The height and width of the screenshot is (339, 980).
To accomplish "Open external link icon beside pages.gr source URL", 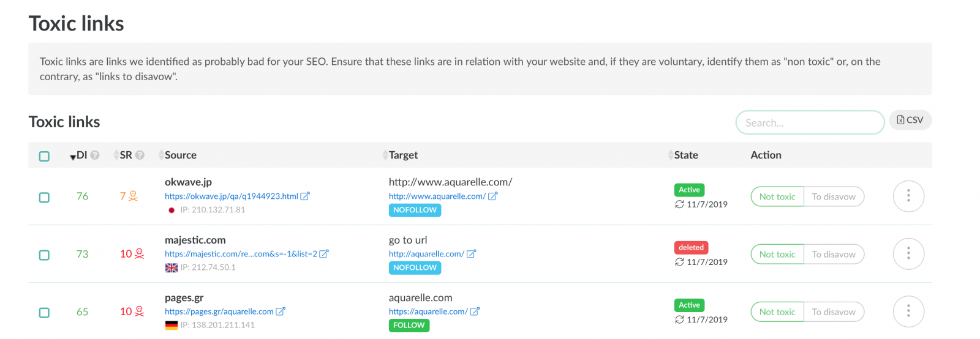I will [x=281, y=311].
